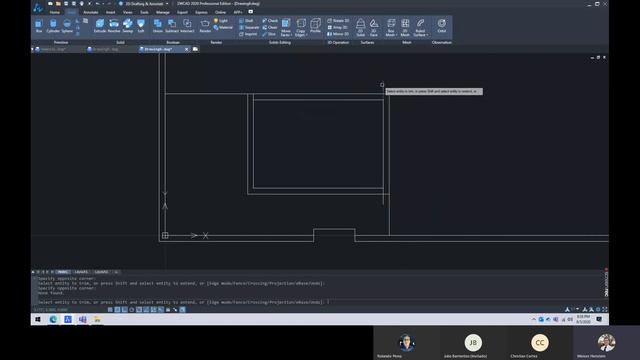Toggle Polar tracking circle icon
Viewport: 640px width, 360px height.
(x=132, y=310)
